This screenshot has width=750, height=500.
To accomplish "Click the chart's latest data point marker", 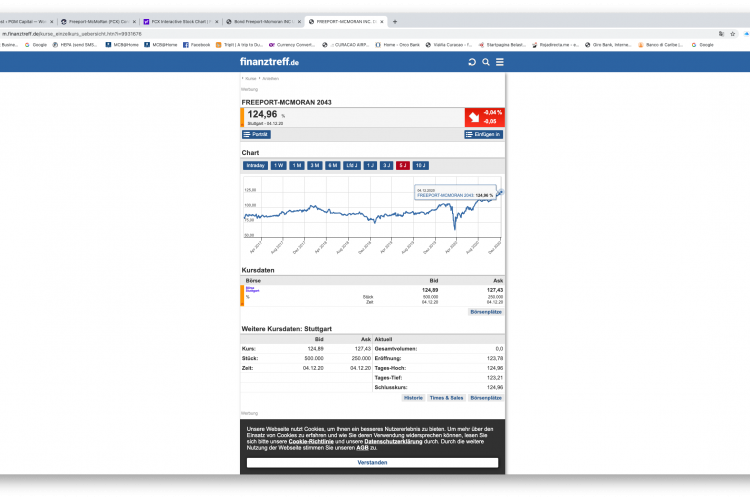I will click(x=501, y=192).
